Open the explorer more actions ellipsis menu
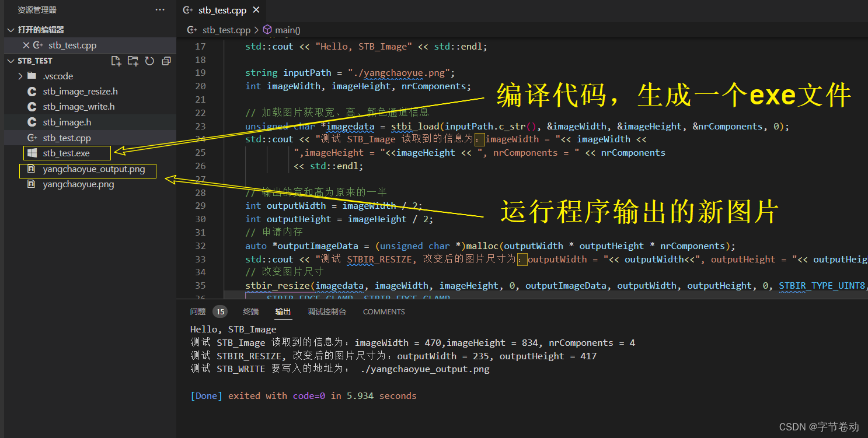Viewport: 868px width, 438px height. (160, 10)
